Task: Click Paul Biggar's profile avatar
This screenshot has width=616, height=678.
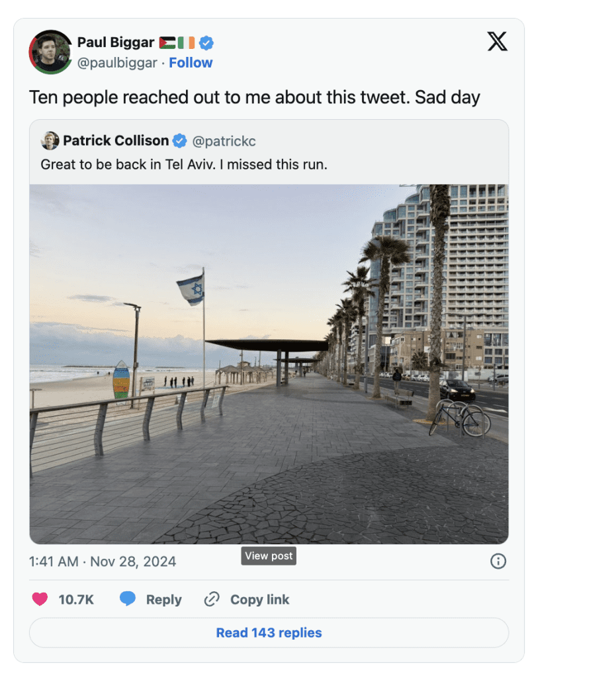Action: coord(50,52)
